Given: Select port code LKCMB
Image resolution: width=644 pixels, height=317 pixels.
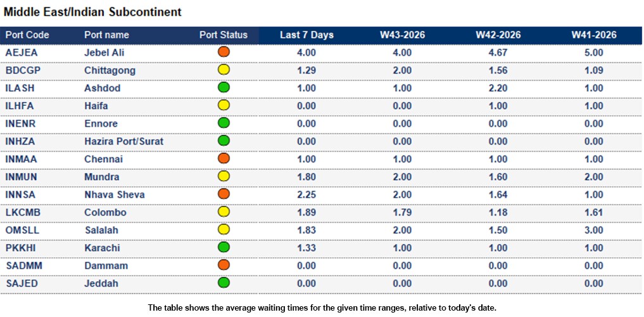Looking at the screenshot, I should 23,212.
